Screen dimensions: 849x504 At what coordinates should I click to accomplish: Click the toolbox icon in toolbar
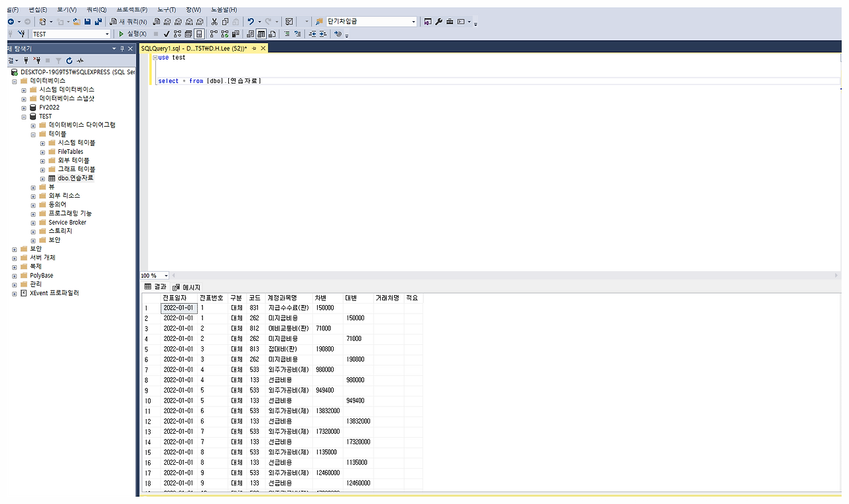click(x=449, y=21)
